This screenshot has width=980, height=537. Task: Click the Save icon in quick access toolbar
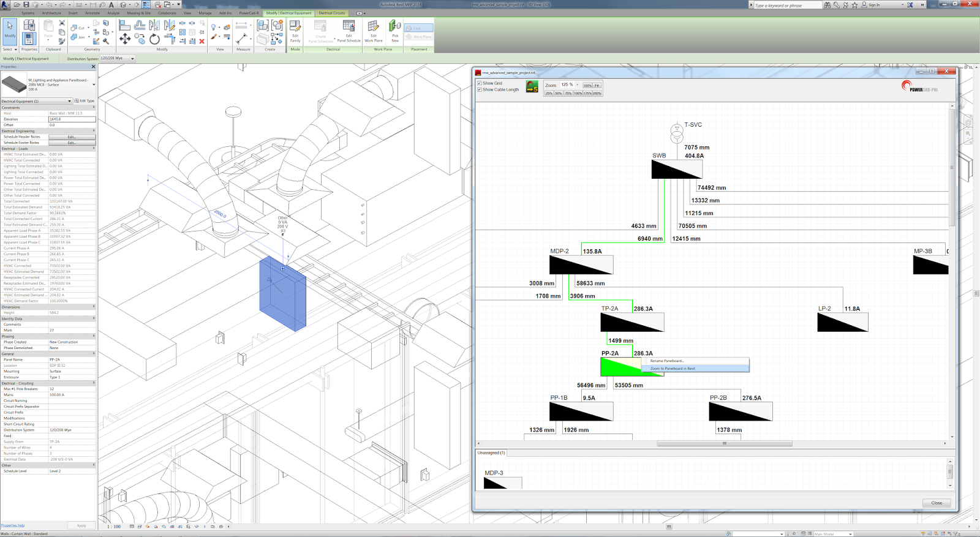click(x=26, y=4)
